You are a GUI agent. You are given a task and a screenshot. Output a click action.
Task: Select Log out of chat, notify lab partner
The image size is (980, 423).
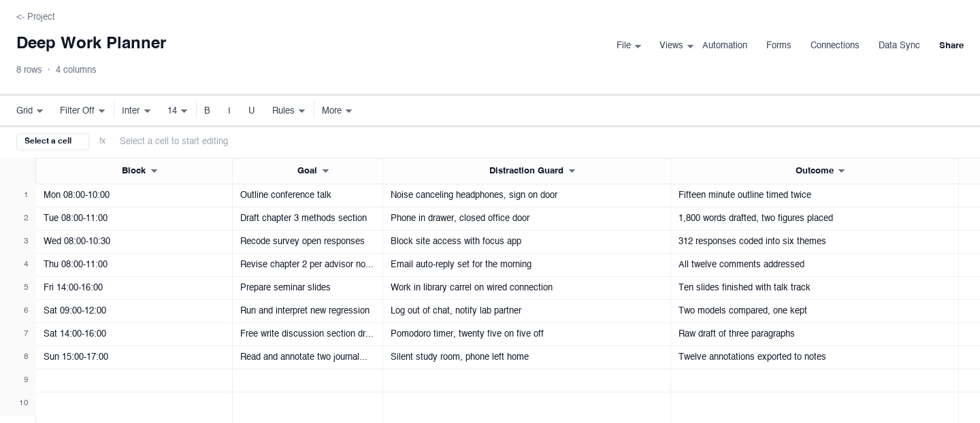click(527, 311)
